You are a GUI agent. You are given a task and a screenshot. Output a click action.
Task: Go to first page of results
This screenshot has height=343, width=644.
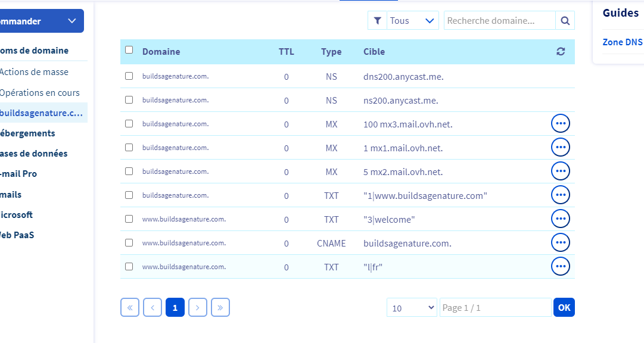pyautogui.click(x=129, y=307)
